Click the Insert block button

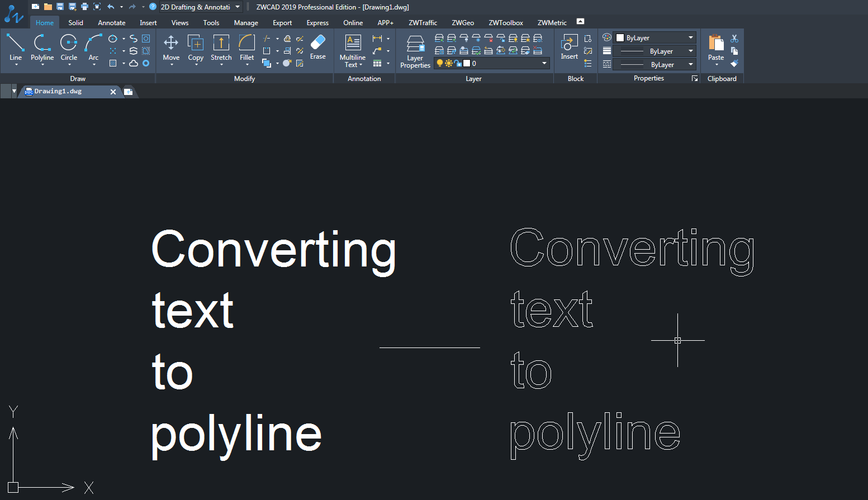[x=569, y=47]
